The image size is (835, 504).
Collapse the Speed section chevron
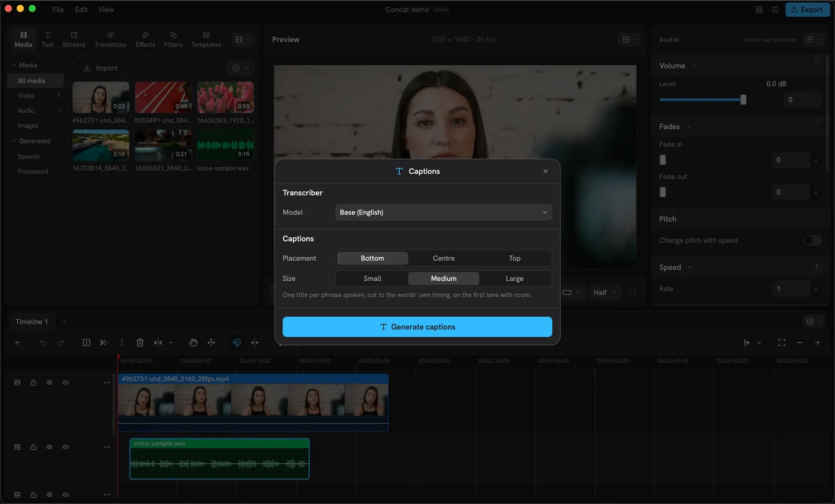tap(689, 267)
